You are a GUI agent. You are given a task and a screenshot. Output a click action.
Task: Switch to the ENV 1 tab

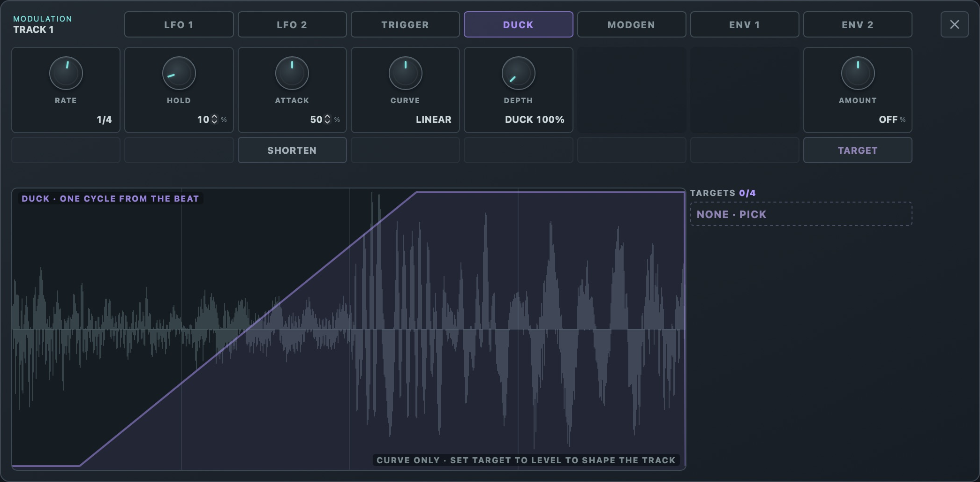[x=745, y=24]
